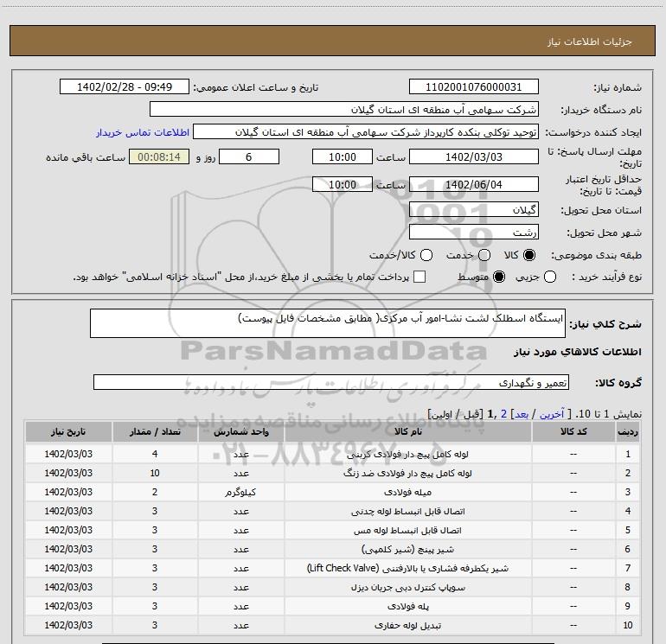
Task: Click column header تعداد / مقدار
Action: tap(155, 431)
